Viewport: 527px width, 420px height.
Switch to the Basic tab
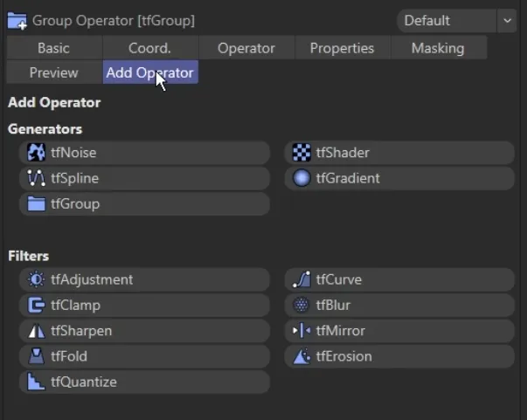click(53, 48)
